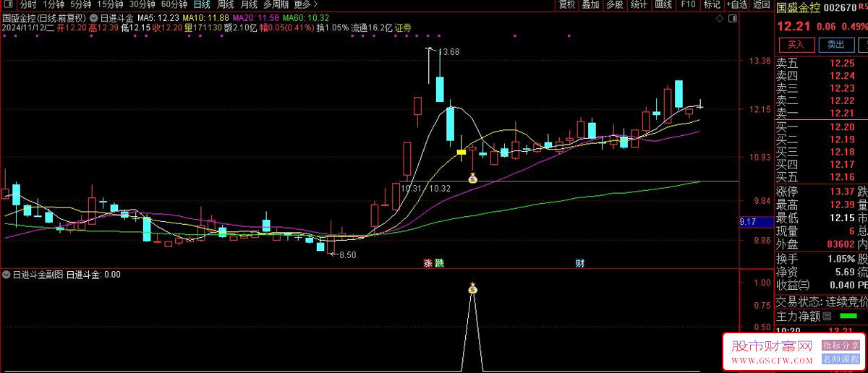The image size is (868, 373).
Task: Expand the 更多 more periods menu
Action: [x=306, y=4]
